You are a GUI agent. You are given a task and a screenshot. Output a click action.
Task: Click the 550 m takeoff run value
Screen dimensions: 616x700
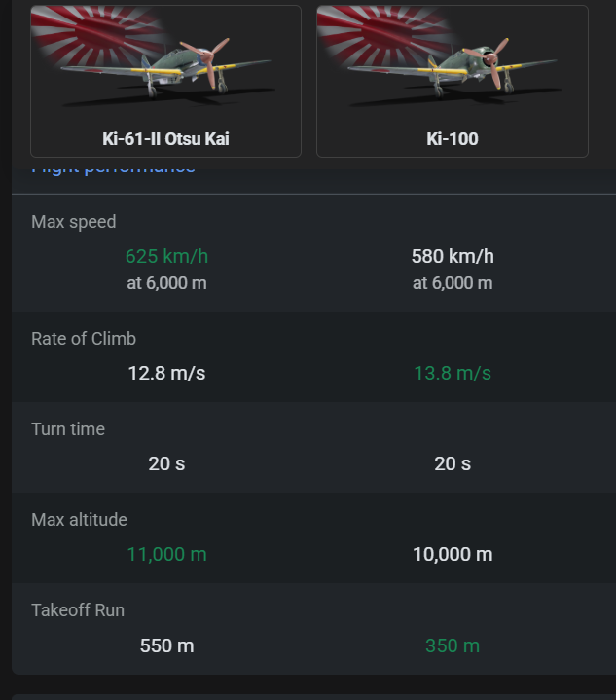coord(166,645)
